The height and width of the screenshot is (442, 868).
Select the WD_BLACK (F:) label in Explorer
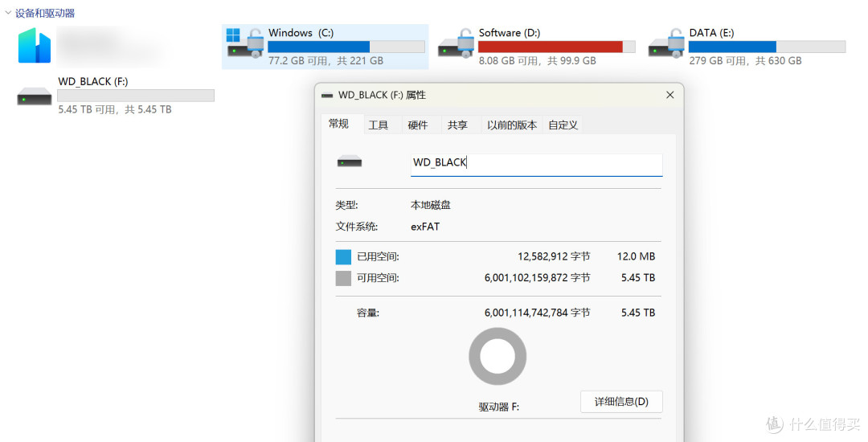[x=93, y=81]
